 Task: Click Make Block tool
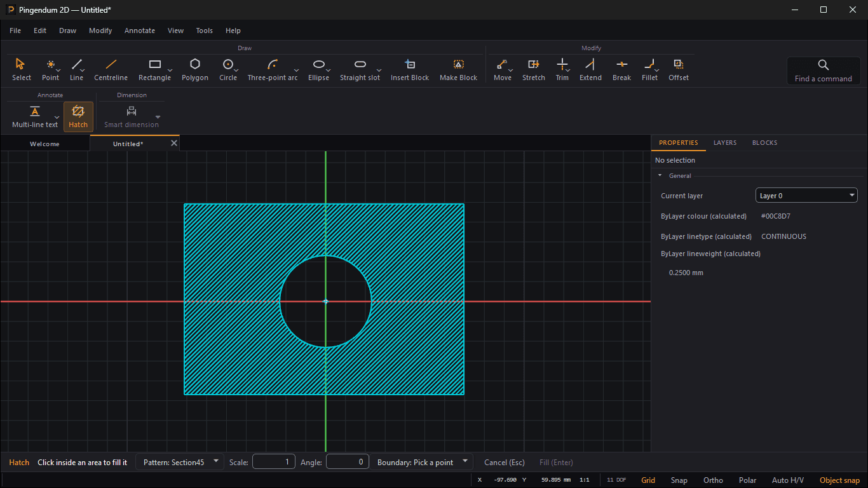pyautogui.click(x=458, y=70)
